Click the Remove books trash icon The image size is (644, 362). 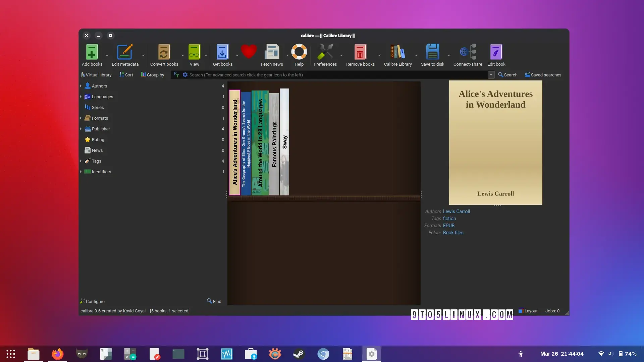pyautogui.click(x=360, y=52)
